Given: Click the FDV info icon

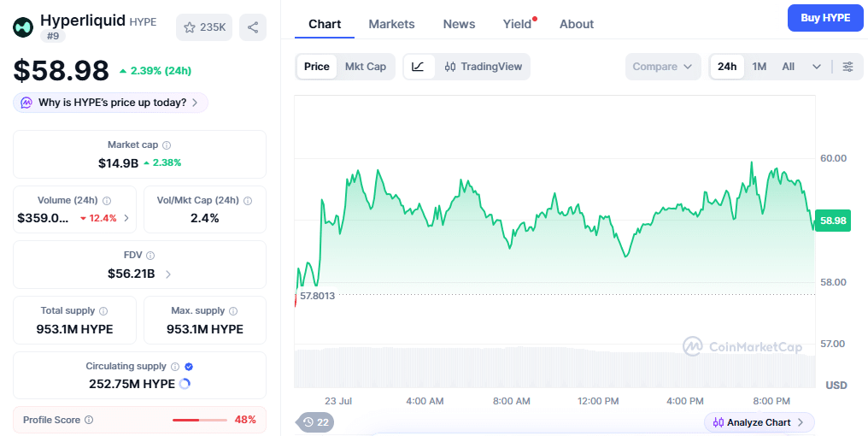Looking at the screenshot, I should coord(150,256).
